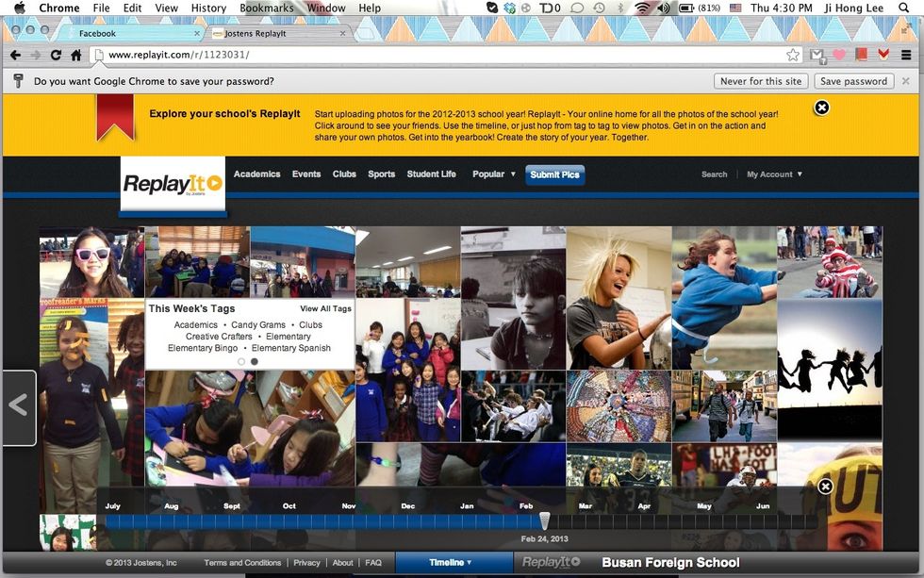
Task: Open the Academics navigation item
Action: click(256, 173)
